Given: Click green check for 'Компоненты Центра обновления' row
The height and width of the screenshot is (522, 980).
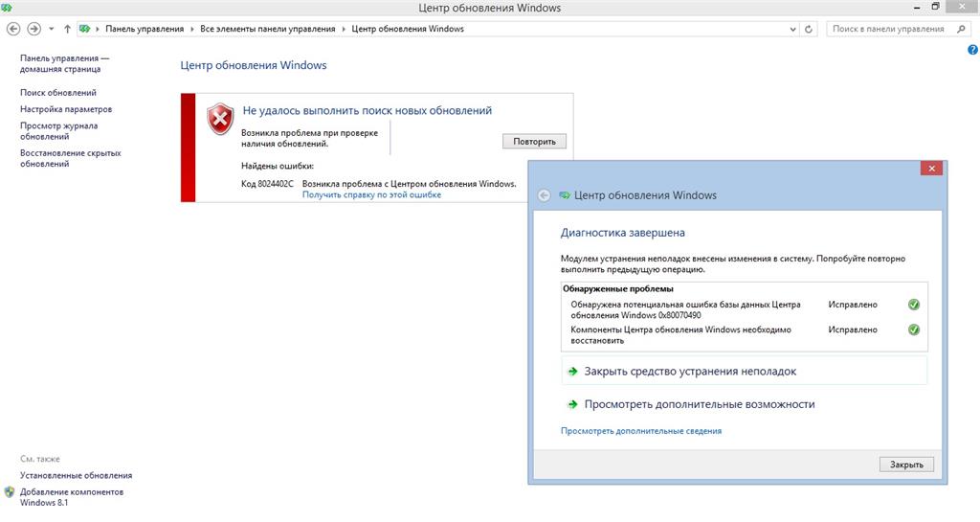Looking at the screenshot, I should [x=914, y=329].
